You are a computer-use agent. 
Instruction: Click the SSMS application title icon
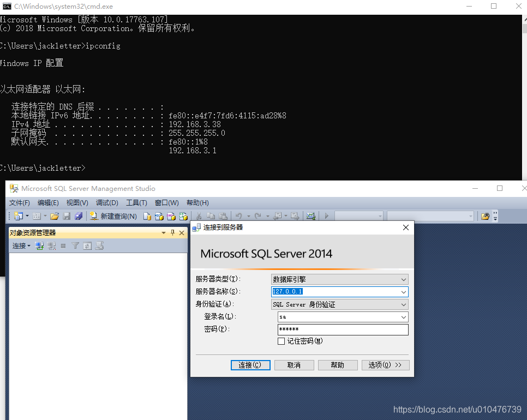click(14, 189)
